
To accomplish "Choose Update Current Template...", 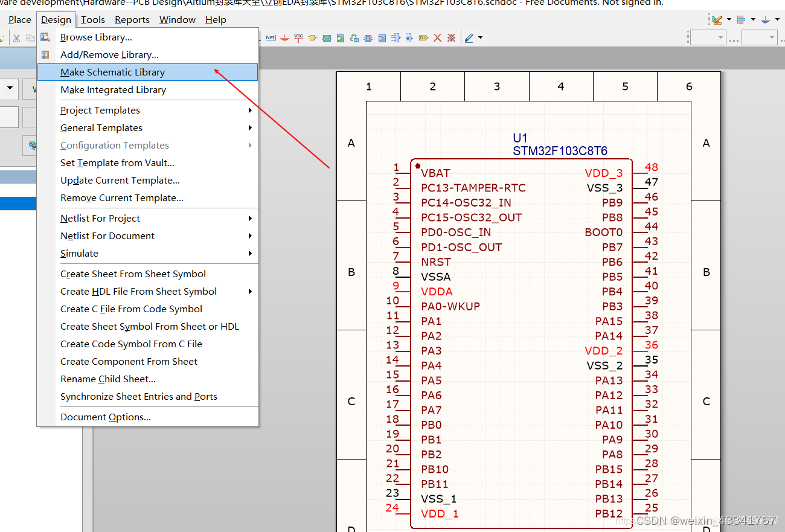I will (148, 181).
